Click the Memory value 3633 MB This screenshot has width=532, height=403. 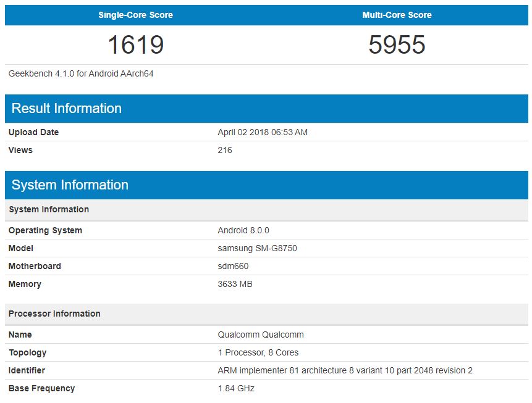[x=235, y=284]
